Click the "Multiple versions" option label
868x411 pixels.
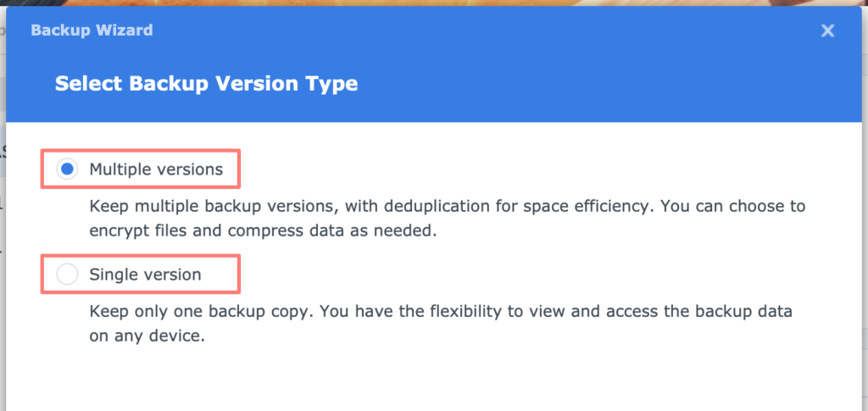click(x=156, y=169)
